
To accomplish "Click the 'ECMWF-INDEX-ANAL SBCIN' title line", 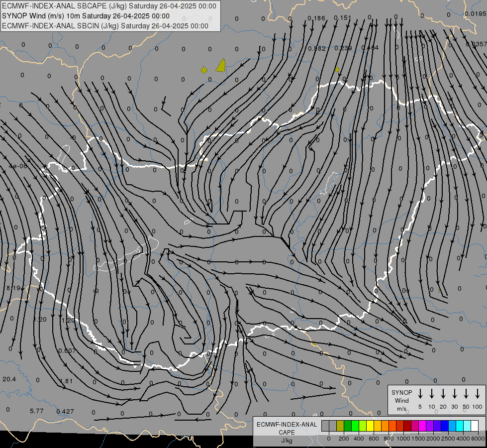I will (105, 26).
